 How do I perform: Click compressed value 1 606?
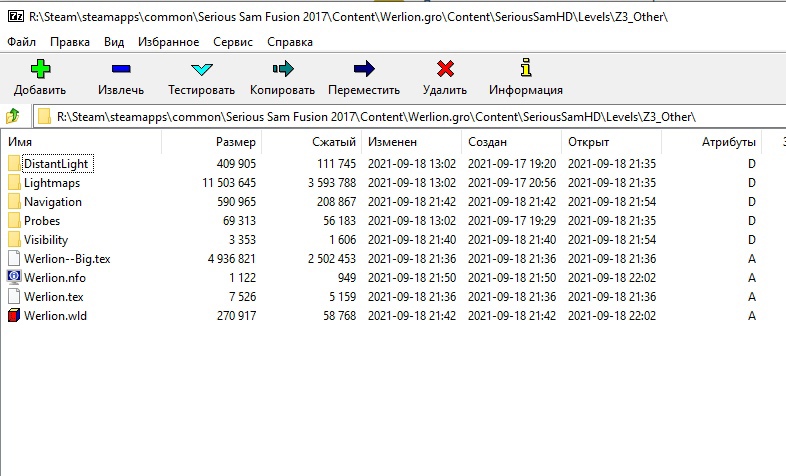point(342,240)
